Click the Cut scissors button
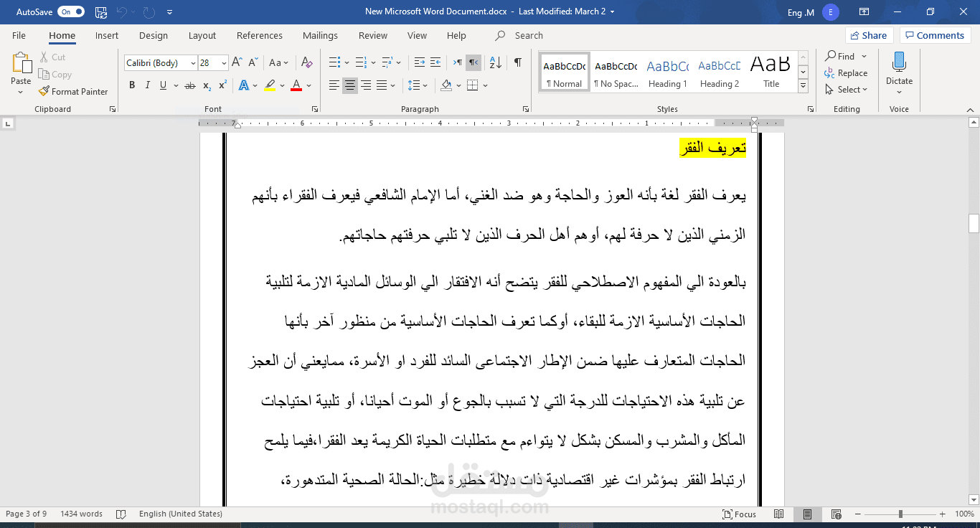 [x=52, y=57]
